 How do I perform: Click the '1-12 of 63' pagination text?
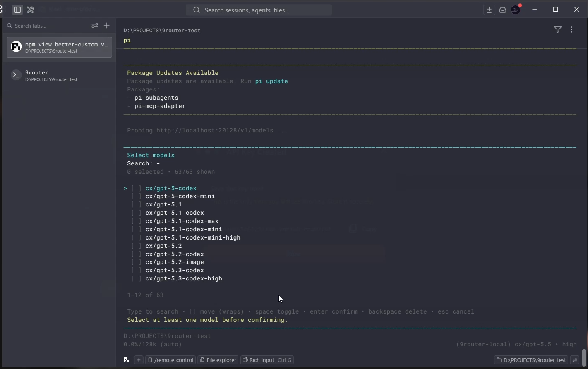[145, 295]
